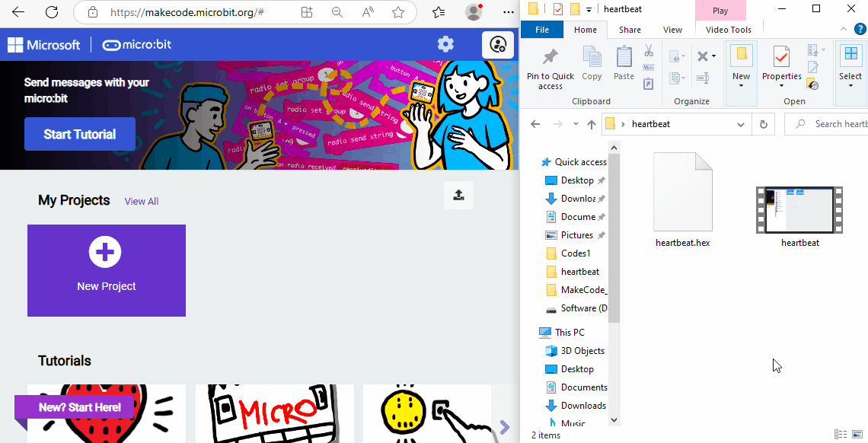Open the Edge favorites list

point(439,12)
